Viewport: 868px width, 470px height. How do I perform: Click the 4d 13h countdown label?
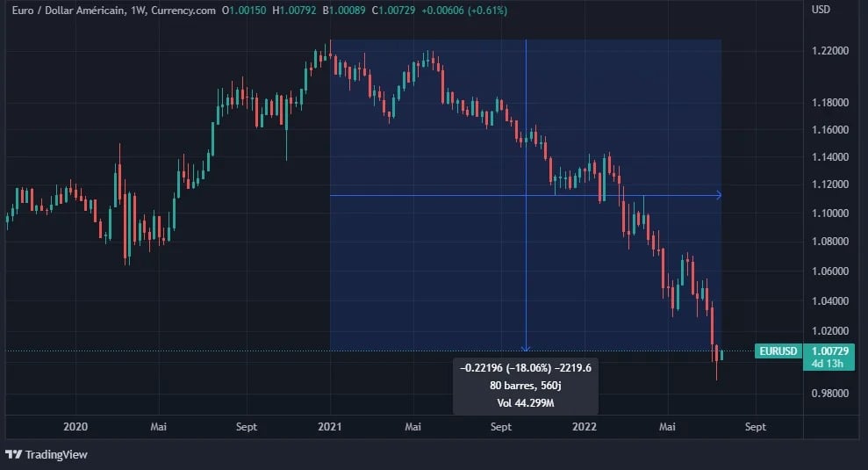[827, 364]
